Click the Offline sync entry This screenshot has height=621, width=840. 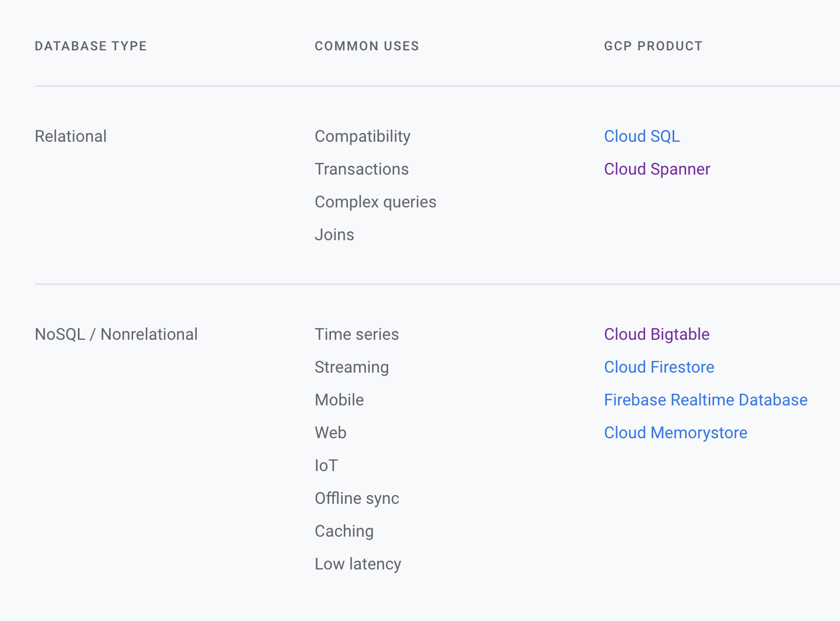357,499
